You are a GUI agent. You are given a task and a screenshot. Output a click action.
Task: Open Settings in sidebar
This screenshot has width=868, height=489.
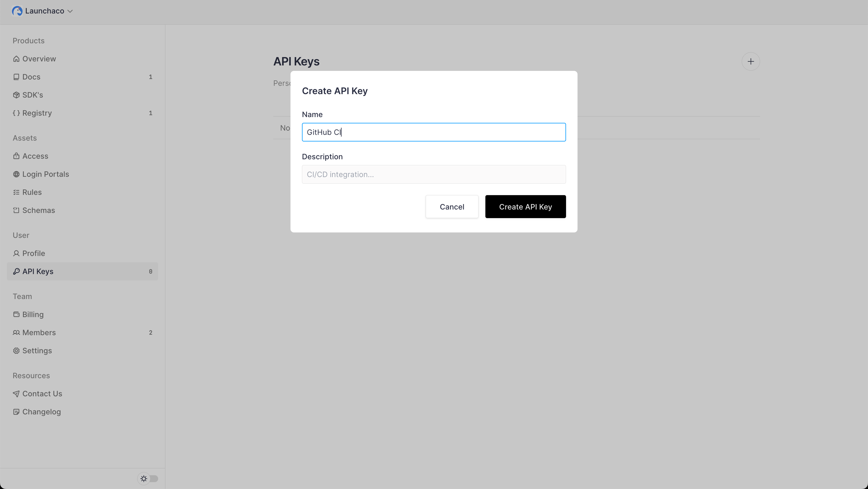click(82, 351)
